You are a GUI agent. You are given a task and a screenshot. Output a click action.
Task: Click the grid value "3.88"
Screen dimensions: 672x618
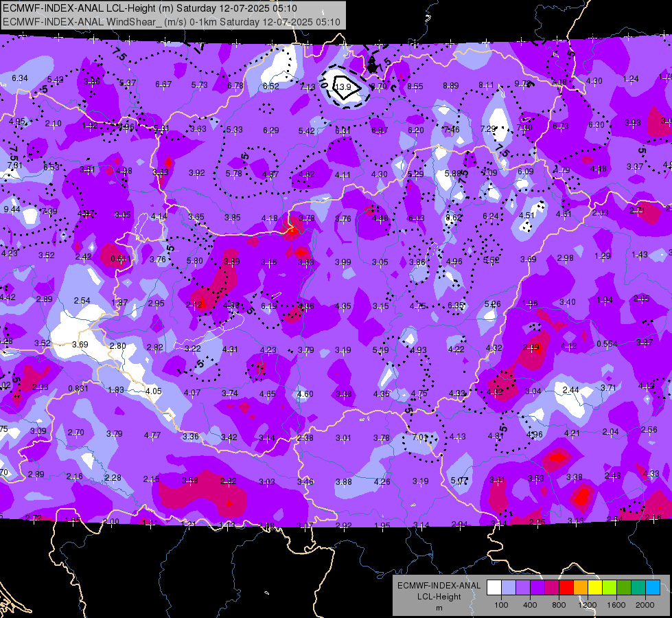pyautogui.click(x=344, y=482)
